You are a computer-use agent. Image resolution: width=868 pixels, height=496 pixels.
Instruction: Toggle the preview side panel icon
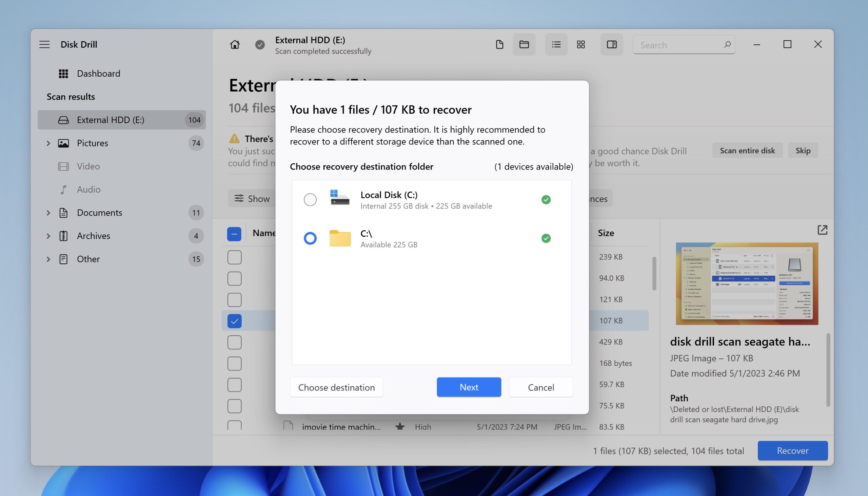tap(612, 45)
